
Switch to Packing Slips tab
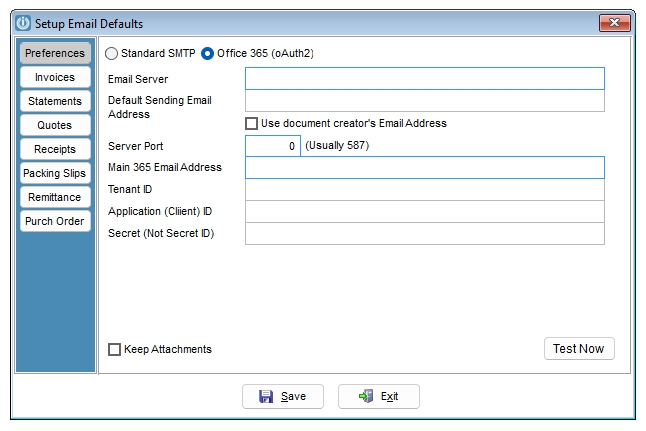coord(55,173)
